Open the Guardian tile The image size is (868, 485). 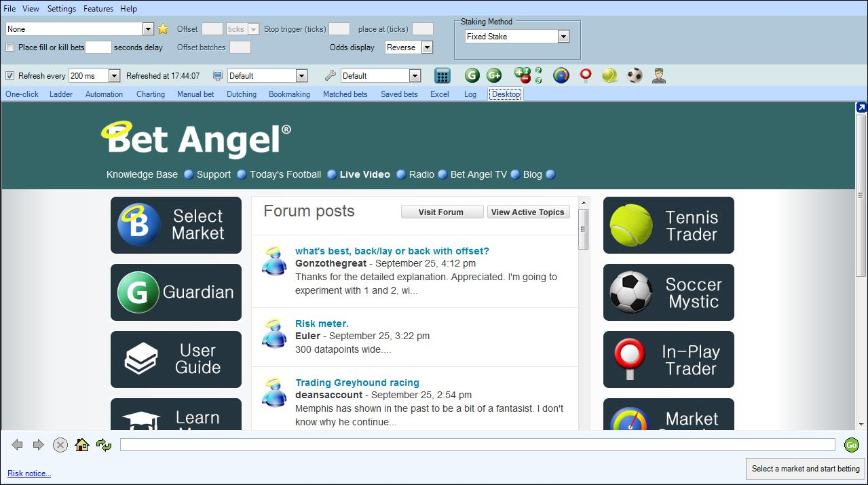point(176,292)
